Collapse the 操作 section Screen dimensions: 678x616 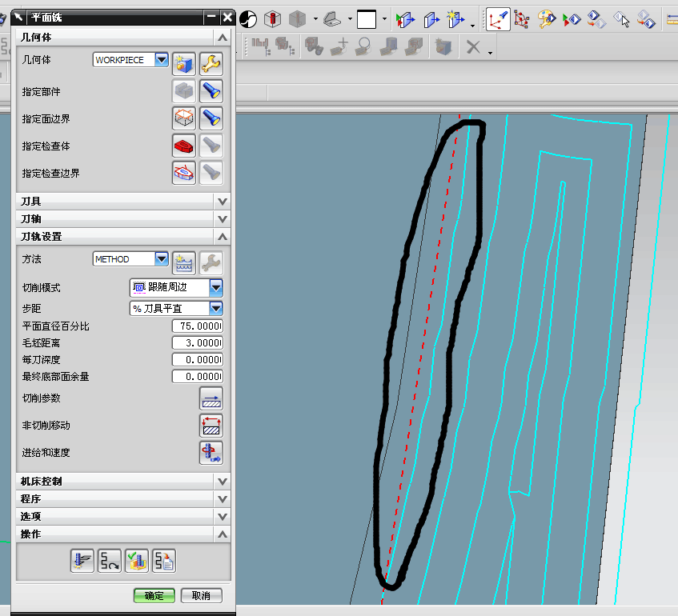[x=223, y=534]
